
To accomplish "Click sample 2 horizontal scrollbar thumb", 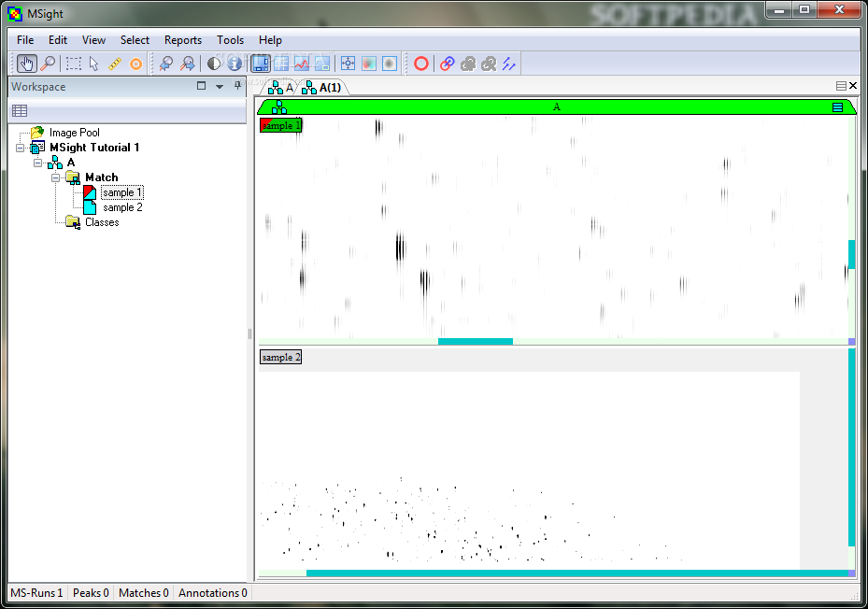I will point(576,574).
